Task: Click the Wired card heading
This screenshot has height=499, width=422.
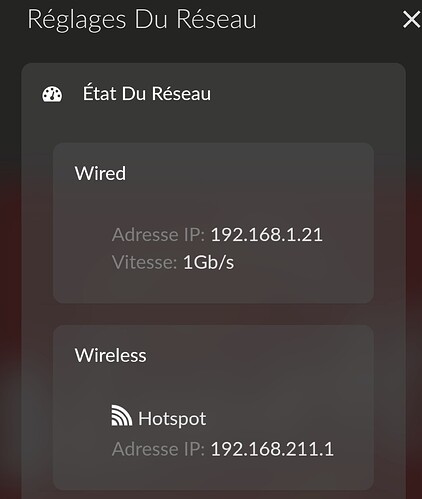Action: [x=100, y=173]
